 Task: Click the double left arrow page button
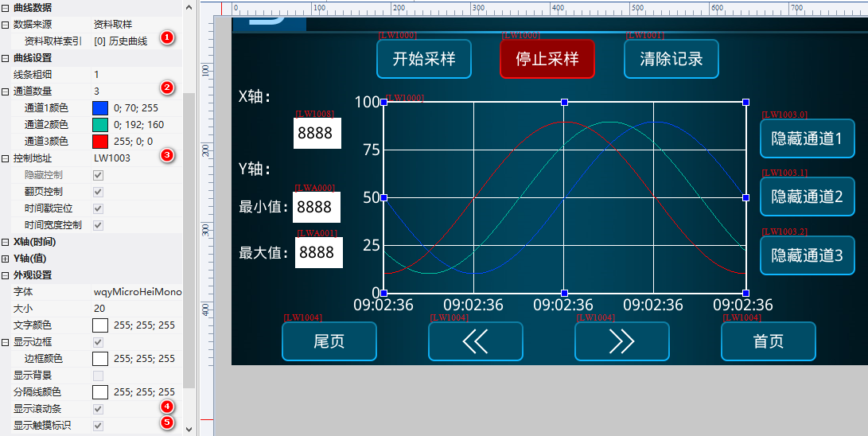[x=475, y=341]
